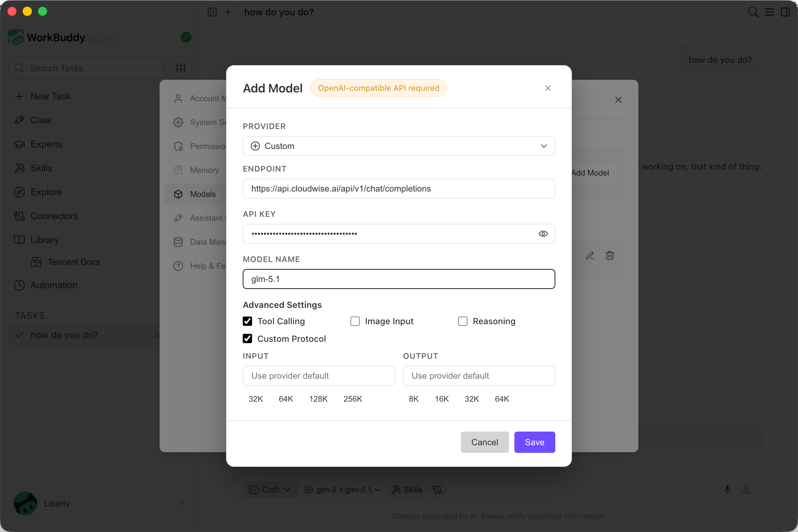The image size is (798, 532).
Task: Choose 64K output preset
Action: (x=502, y=399)
